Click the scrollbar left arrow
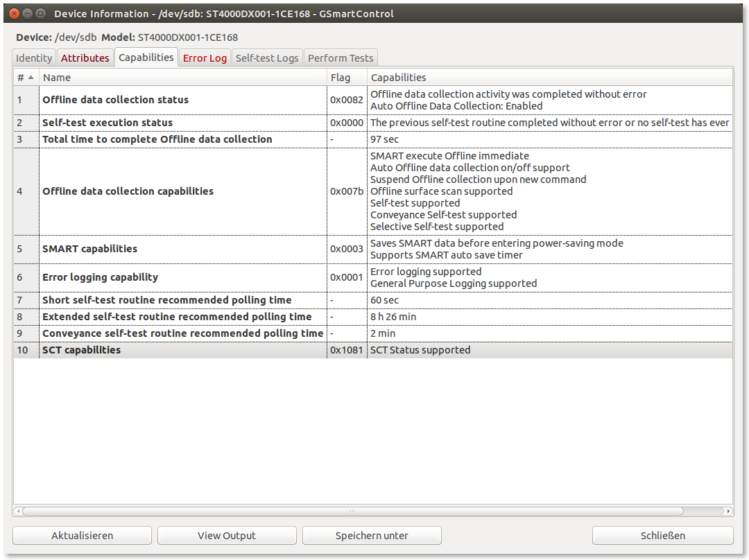Screen dimensions: 749x560 click(x=17, y=511)
